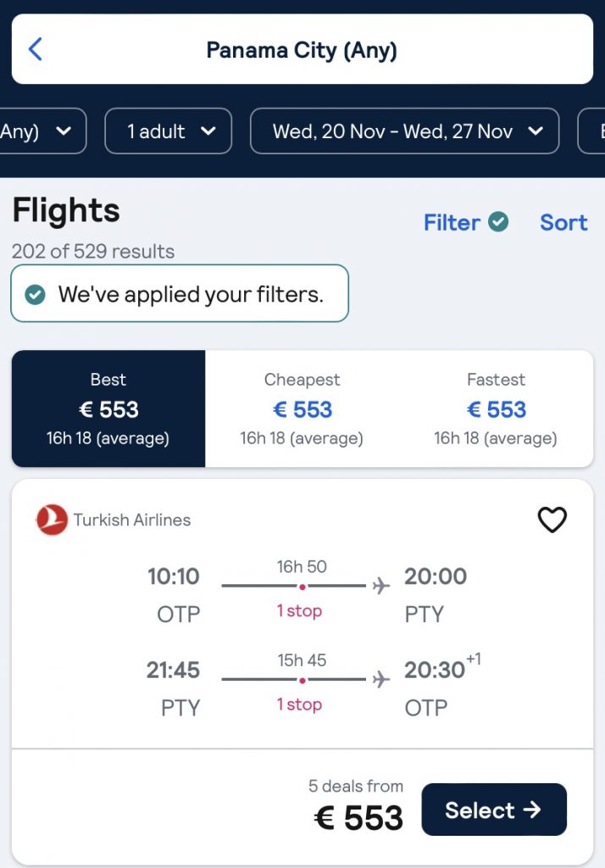Save flight with the heart icon
Viewport: 605px width, 868px height.
[552, 520]
